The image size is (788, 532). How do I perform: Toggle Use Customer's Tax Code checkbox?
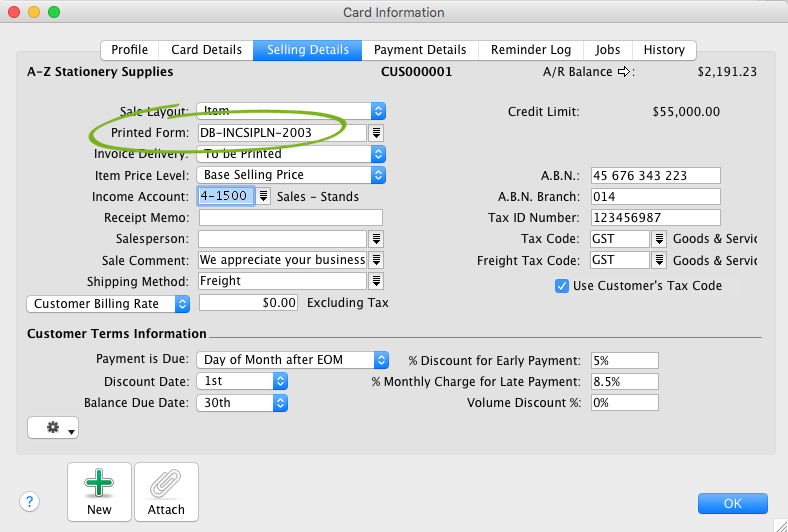562,286
